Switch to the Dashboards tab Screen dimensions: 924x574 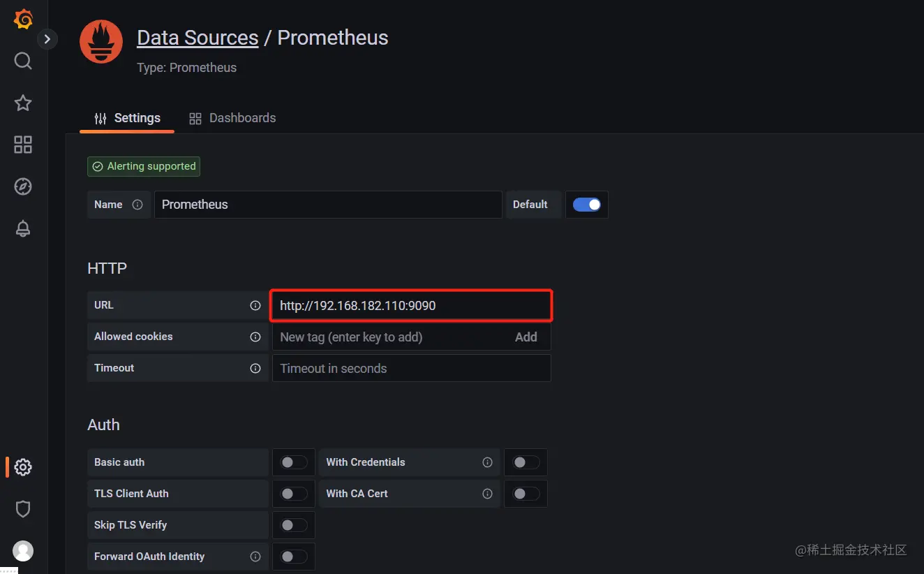pos(232,118)
